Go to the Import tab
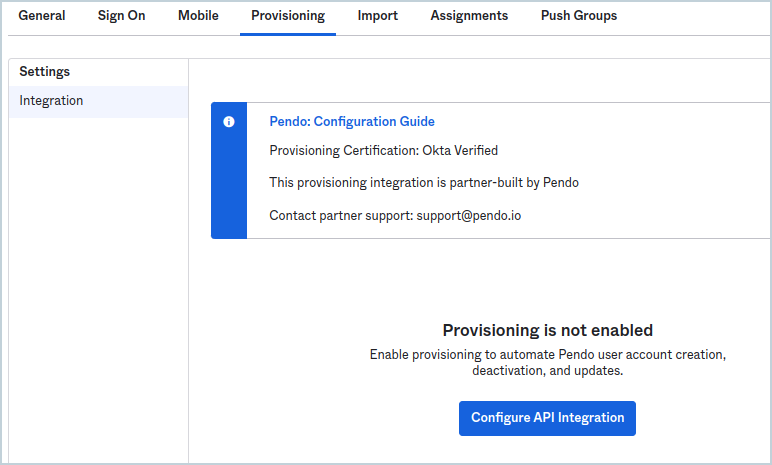The height and width of the screenshot is (465, 772). tap(378, 16)
